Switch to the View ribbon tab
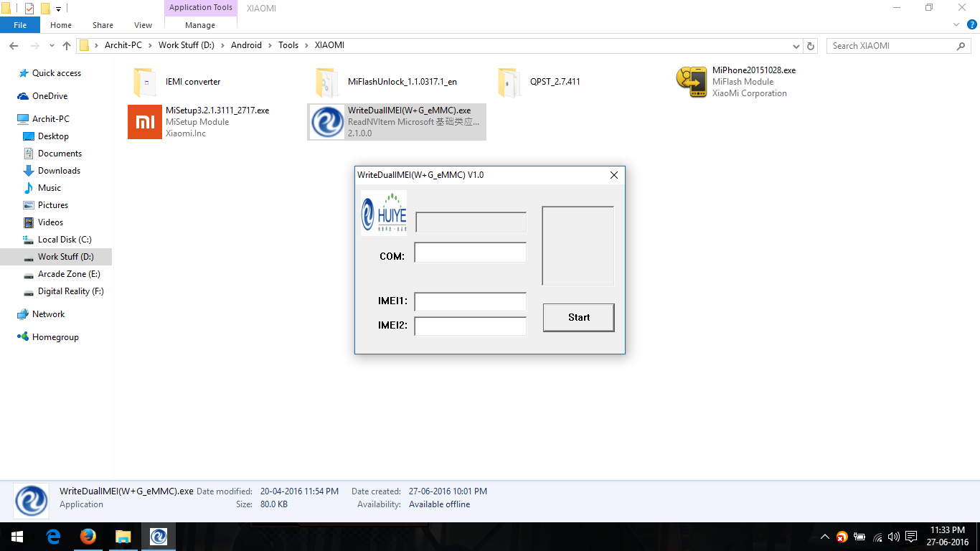Screen dimensions: 980x551 coord(143,25)
